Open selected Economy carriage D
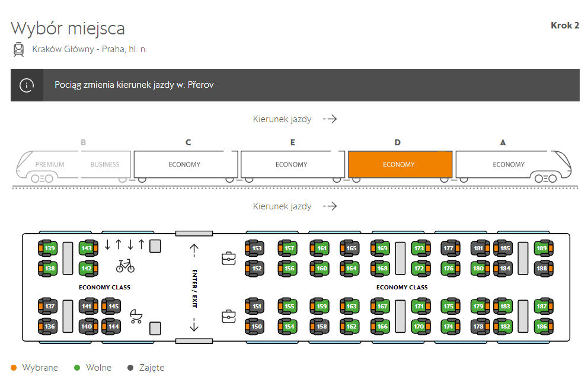Viewport: 588px width, 376px height. click(400, 164)
